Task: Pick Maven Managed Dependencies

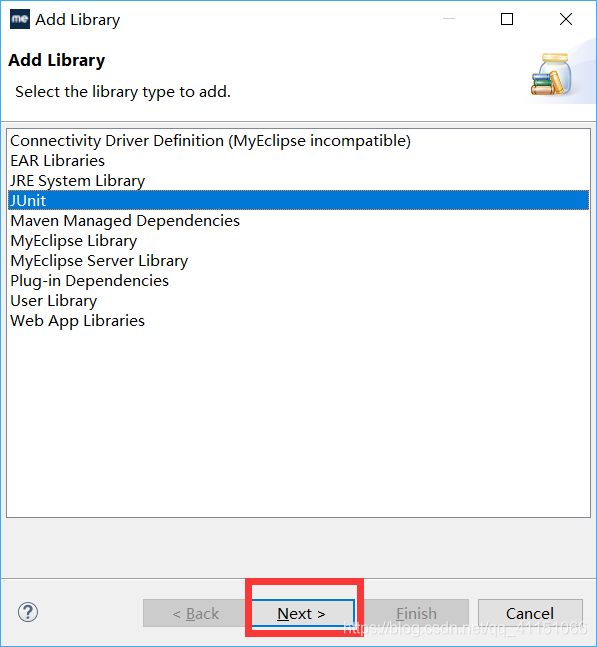Action: point(298,221)
